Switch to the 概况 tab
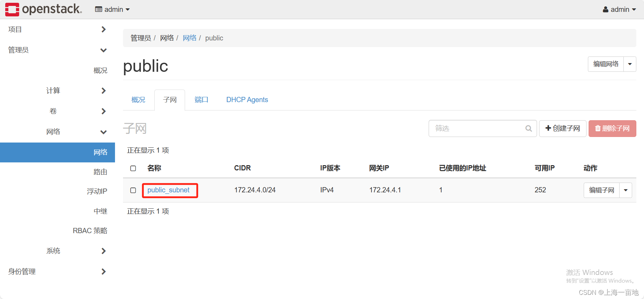The width and height of the screenshot is (644, 299). pos(138,100)
